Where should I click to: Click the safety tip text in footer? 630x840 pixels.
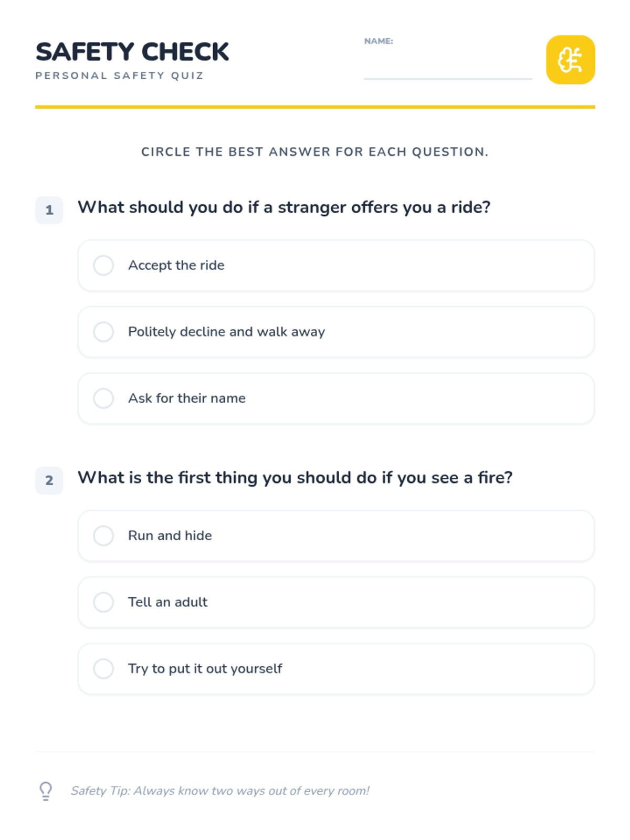(x=220, y=791)
